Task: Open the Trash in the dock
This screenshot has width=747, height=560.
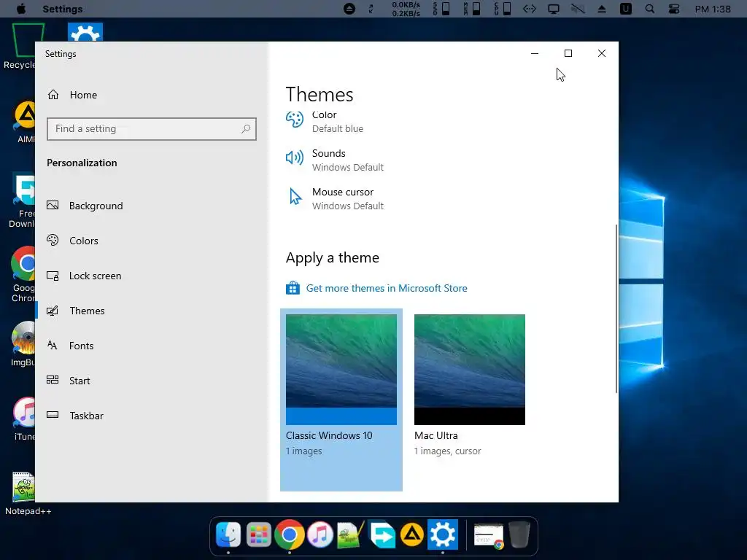Action: click(x=519, y=534)
